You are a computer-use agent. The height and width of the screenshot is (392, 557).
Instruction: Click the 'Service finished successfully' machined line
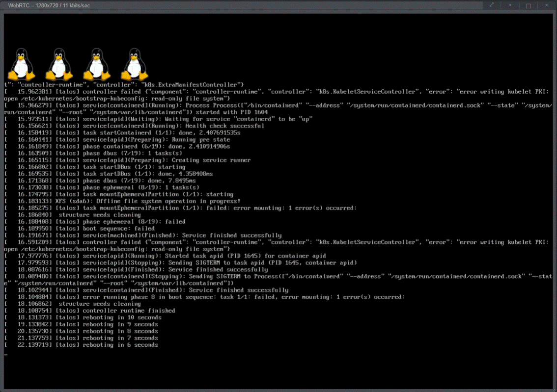tap(147, 235)
